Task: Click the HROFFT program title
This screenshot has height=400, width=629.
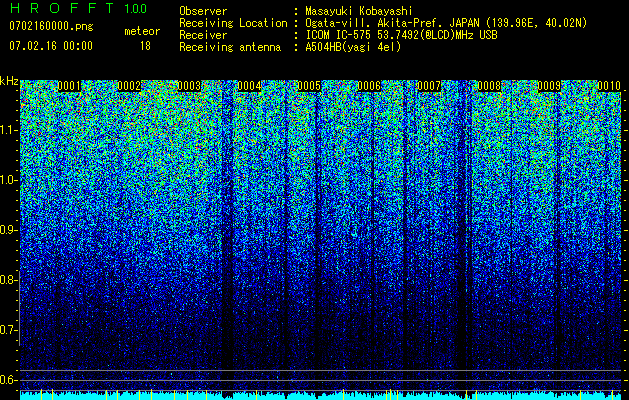Action: click(x=62, y=8)
